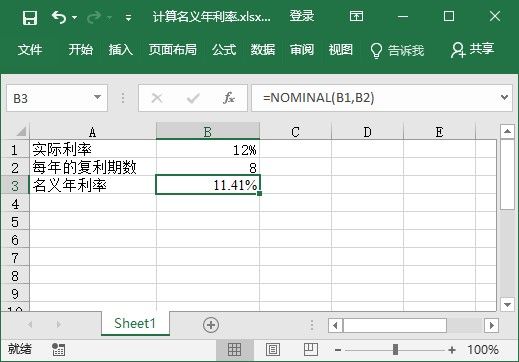Select cell showing 11.41%
This screenshot has height=362, width=519.
(208, 185)
